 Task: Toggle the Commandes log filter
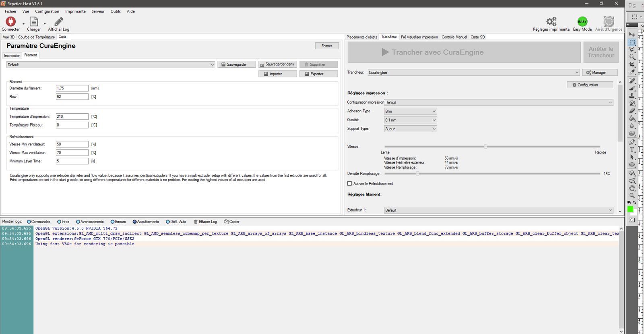[29, 222]
